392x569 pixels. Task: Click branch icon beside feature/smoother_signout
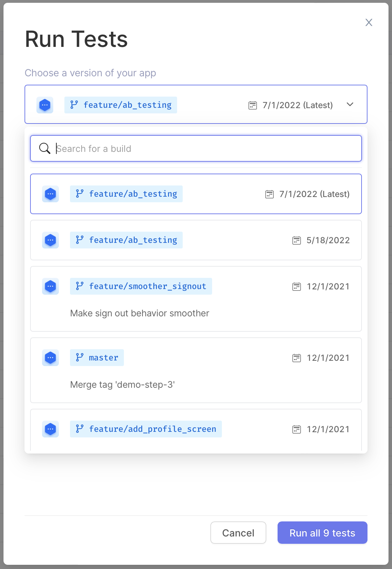point(79,286)
